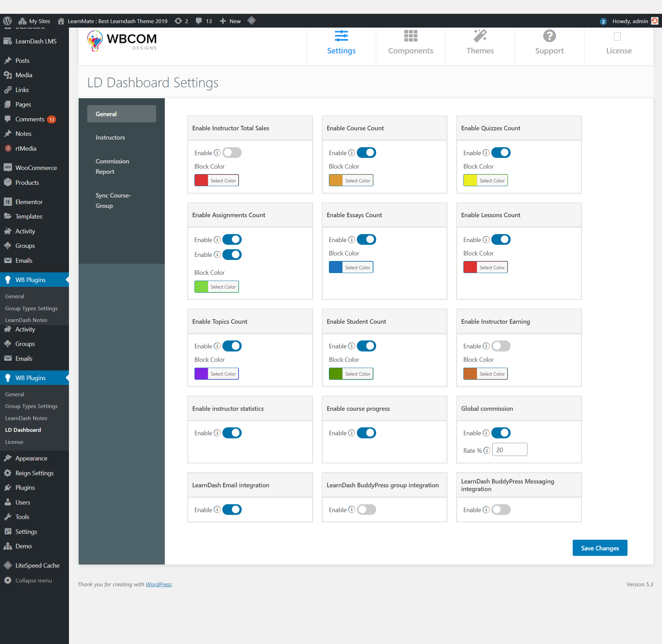Click the Rate % input field
Screen dimensions: 662x644
509,450
